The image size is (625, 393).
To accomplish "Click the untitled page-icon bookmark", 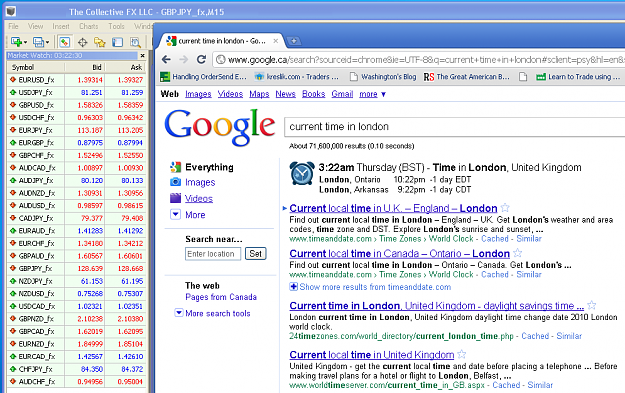I will (523, 77).
